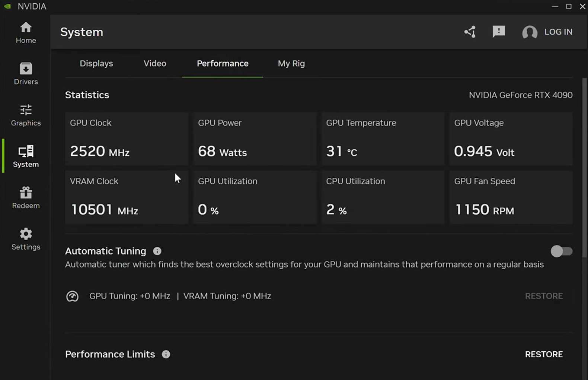Show info for Performance Limits

166,354
